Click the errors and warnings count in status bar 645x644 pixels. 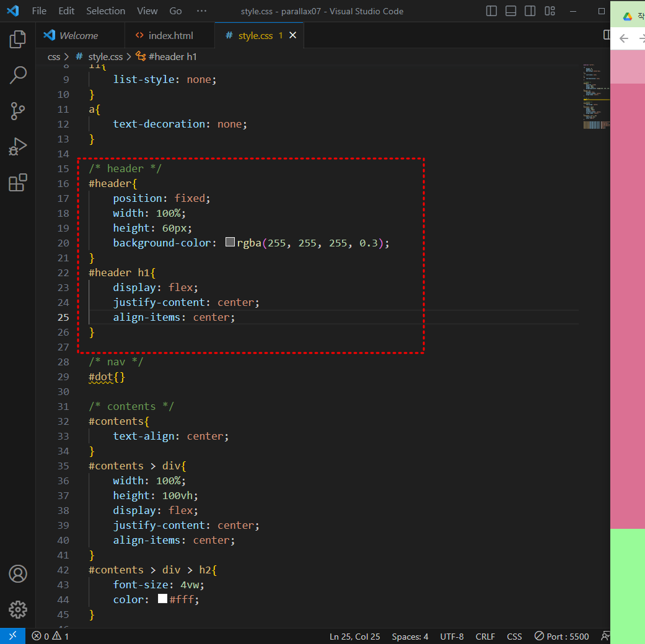(50, 636)
